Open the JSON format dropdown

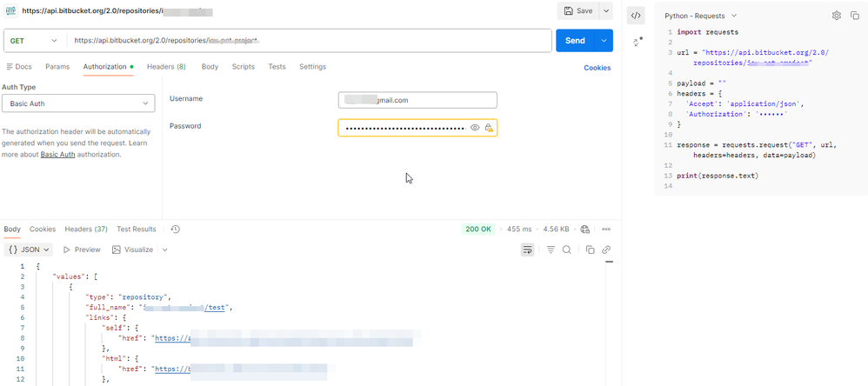point(29,250)
